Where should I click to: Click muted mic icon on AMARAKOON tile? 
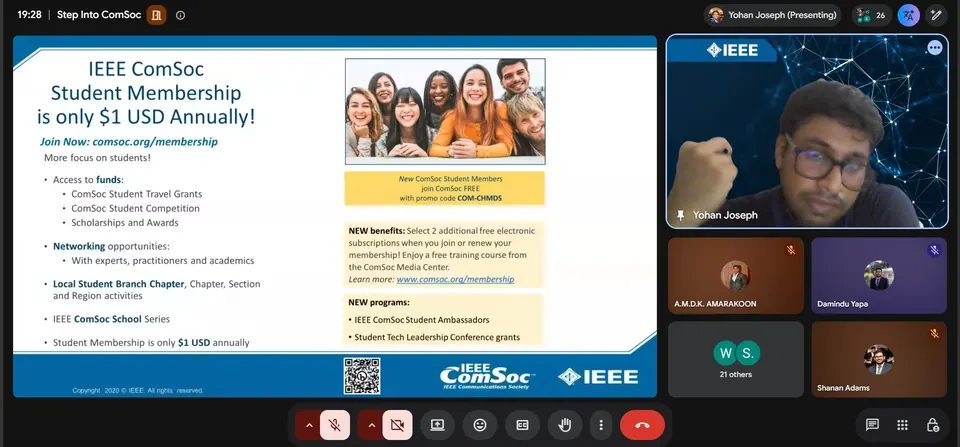click(791, 250)
